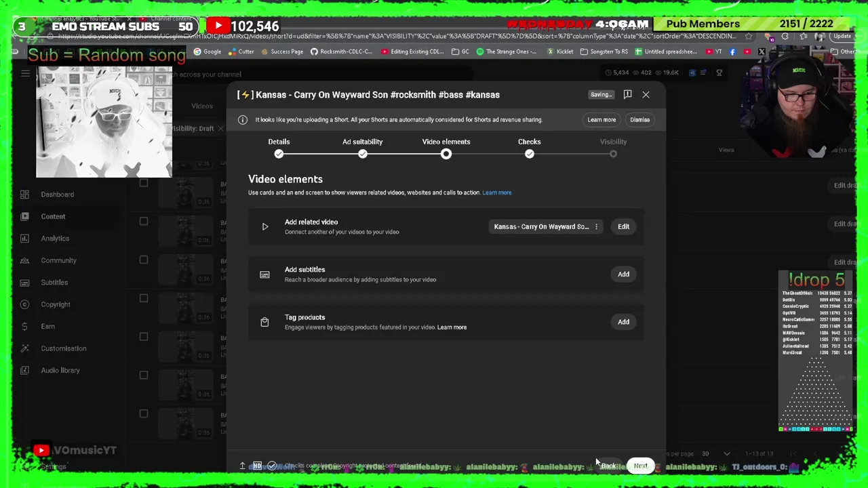
Task: Open Customisation in Studio sidebar
Action: coord(64,348)
